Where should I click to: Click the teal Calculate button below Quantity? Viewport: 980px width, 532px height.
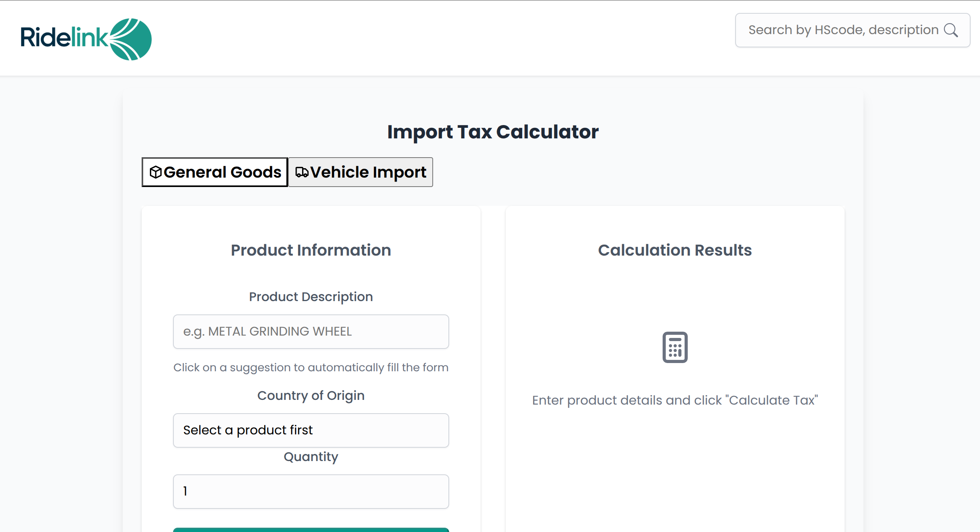click(x=311, y=530)
